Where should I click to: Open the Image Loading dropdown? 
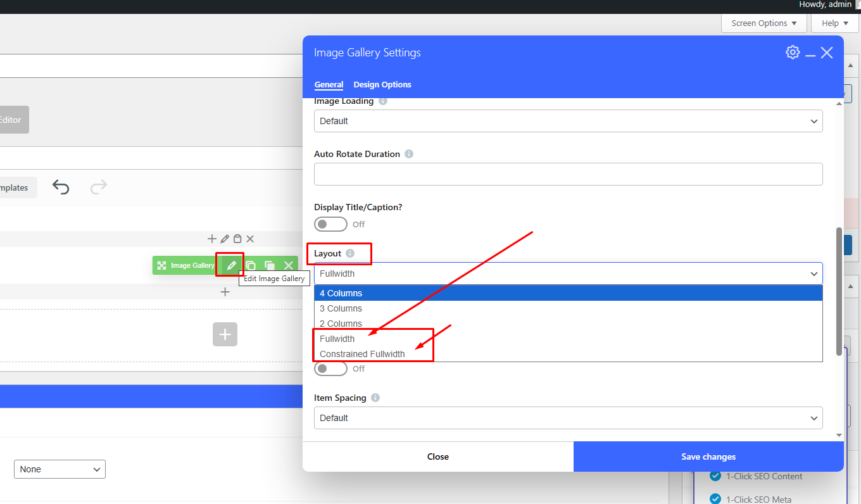click(568, 121)
